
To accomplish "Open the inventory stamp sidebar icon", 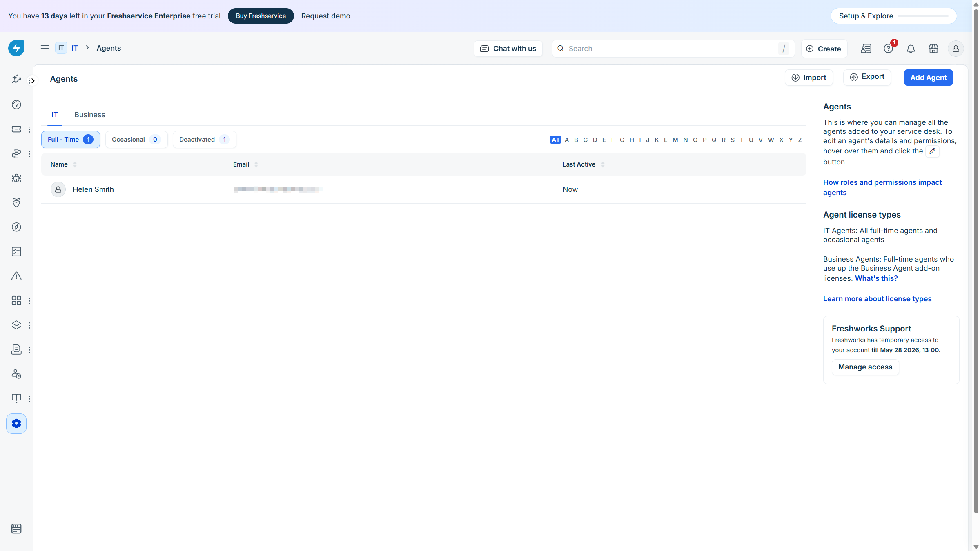I will point(16,350).
